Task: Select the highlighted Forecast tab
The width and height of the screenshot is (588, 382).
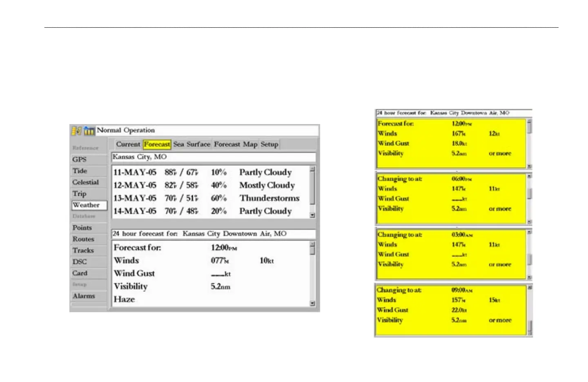Action: coord(157,144)
